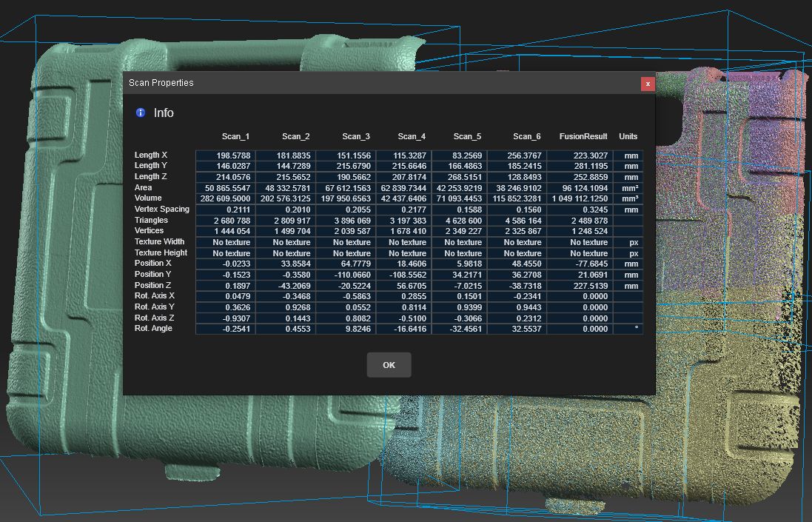The image size is (812, 522).
Task: Click the Vertex Spacing row label
Action: [x=161, y=209]
